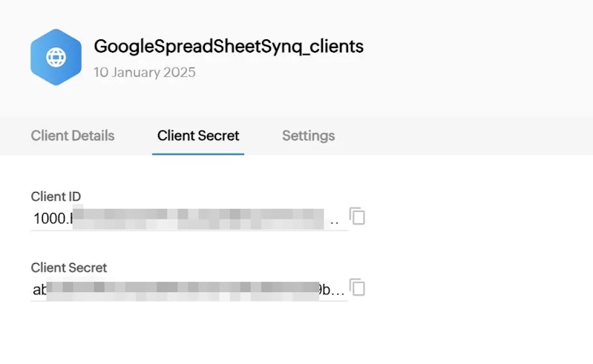Focus the Client ID value starting with 1000.

tap(189, 218)
